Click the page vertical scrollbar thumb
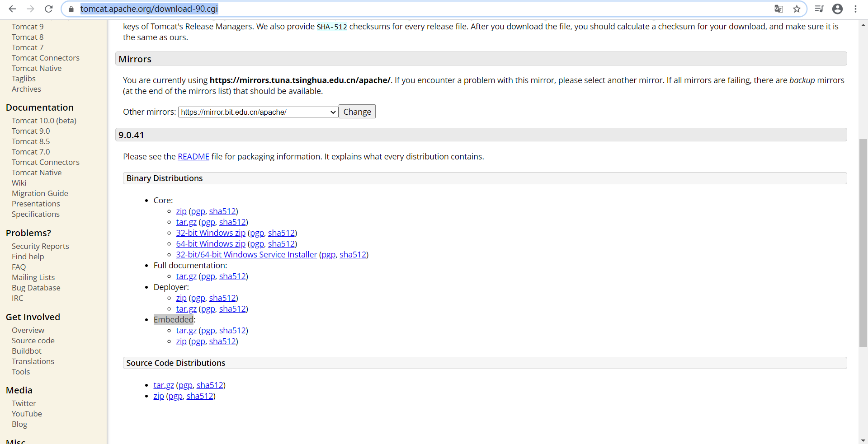This screenshot has width=868, height=444. [x=863, y=243]
